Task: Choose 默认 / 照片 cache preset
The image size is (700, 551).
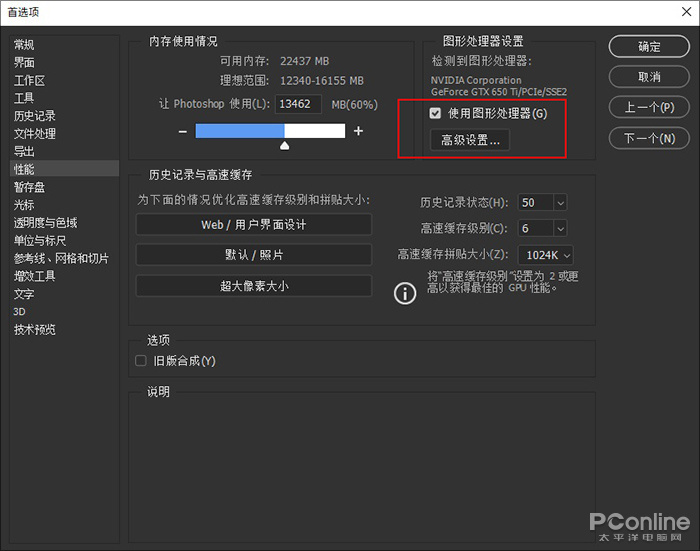Action: pyautogui.click(x=254, y=255)
